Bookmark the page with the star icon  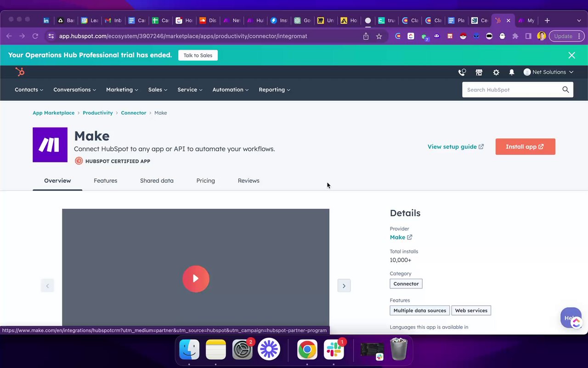pos(379,36)
